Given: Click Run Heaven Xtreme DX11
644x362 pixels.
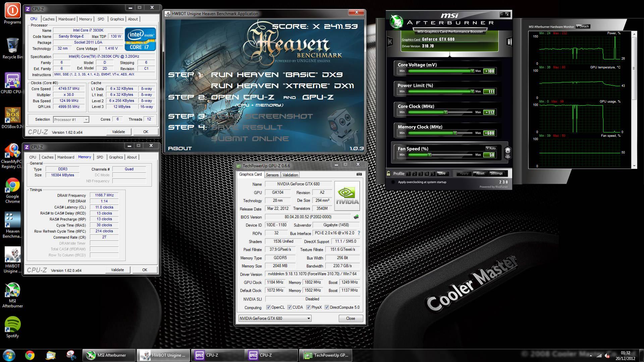Looking at the screenshot, I should [282, 86].
